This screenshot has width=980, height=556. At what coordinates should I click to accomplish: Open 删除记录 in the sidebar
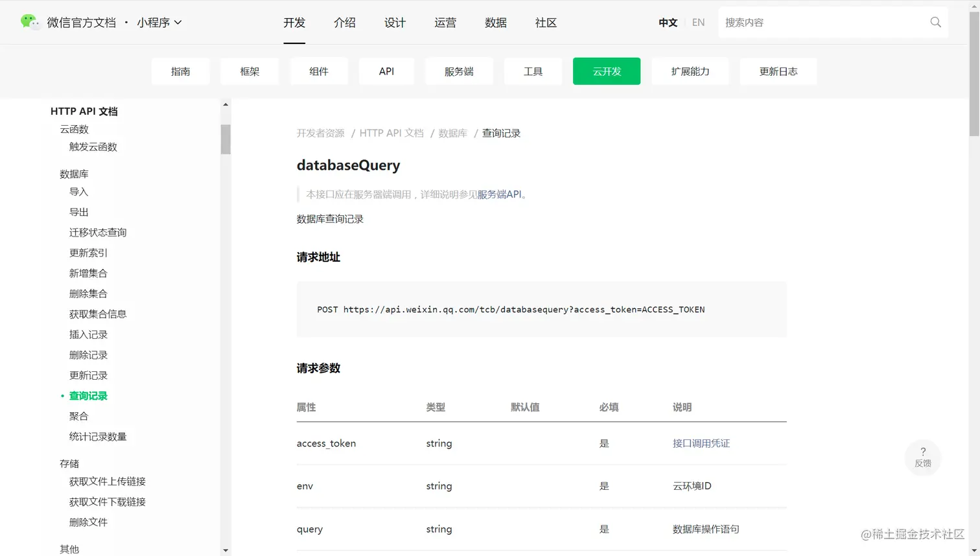88,355
